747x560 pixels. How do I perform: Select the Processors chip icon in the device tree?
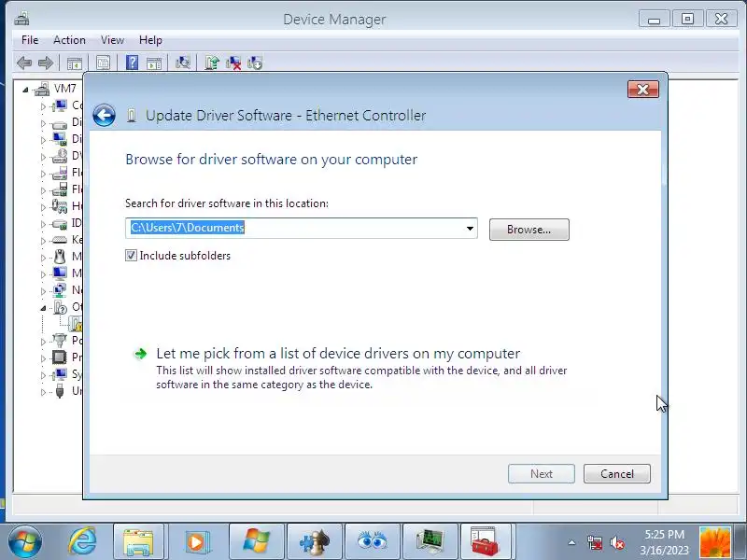[x=60, y=357]
